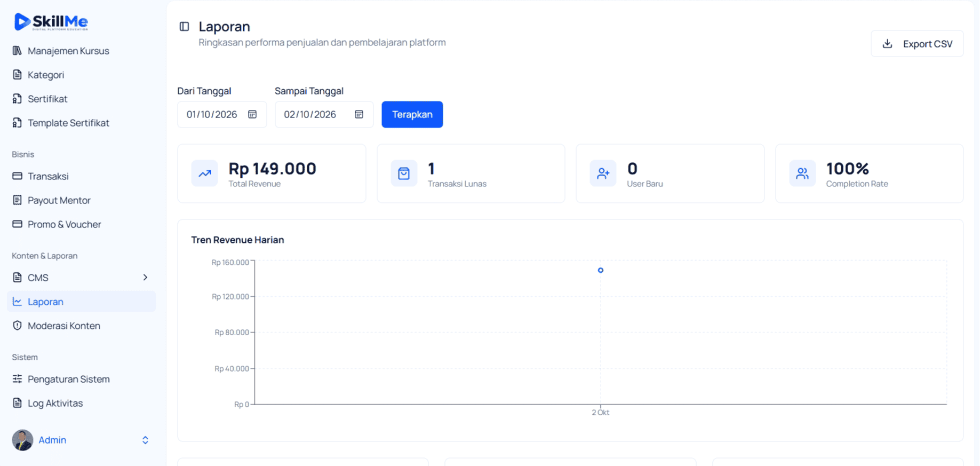
Task: Click the Rp 149.000 revenue value
Action: click(x=273, y=169)
